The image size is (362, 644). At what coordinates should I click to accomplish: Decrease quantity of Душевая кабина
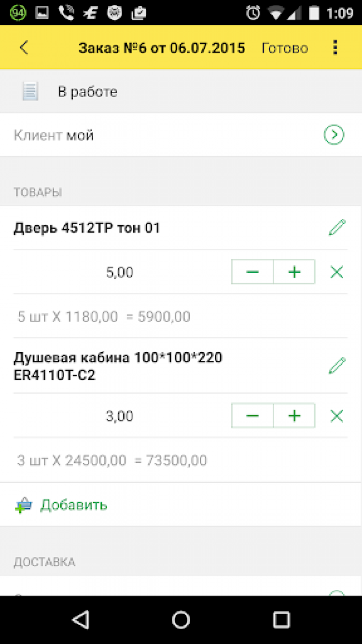[x=252, y=416]
